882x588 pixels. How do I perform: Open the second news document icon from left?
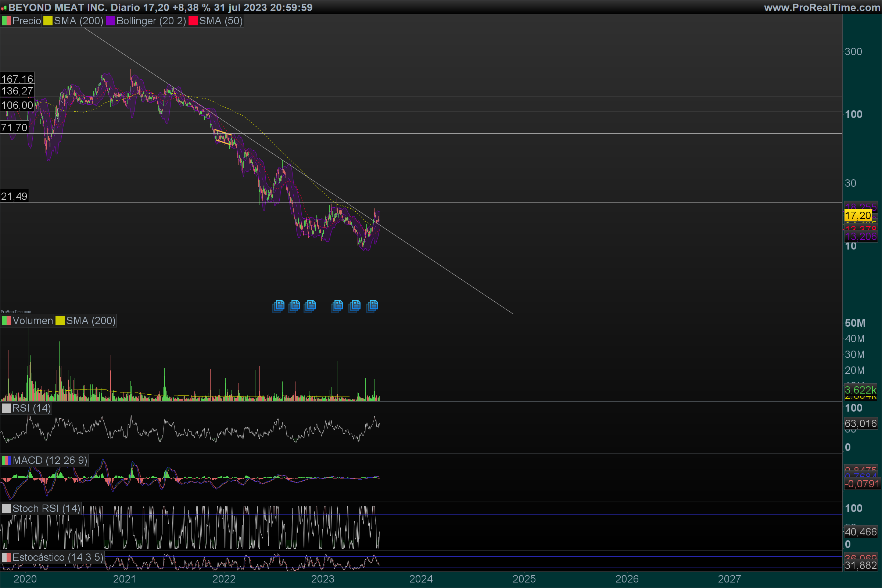pos(294,306)
